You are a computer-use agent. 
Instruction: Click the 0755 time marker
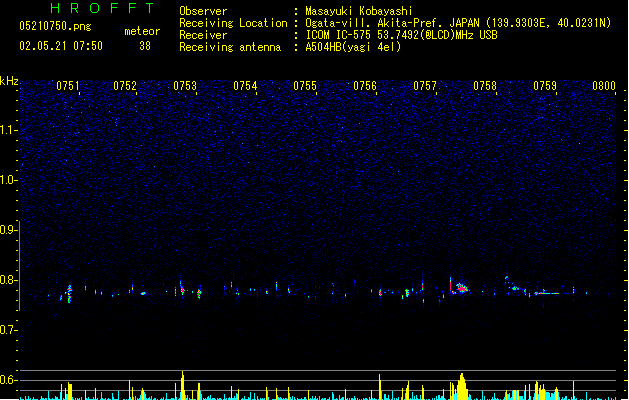pyautogui.click(x=305, y=86)
